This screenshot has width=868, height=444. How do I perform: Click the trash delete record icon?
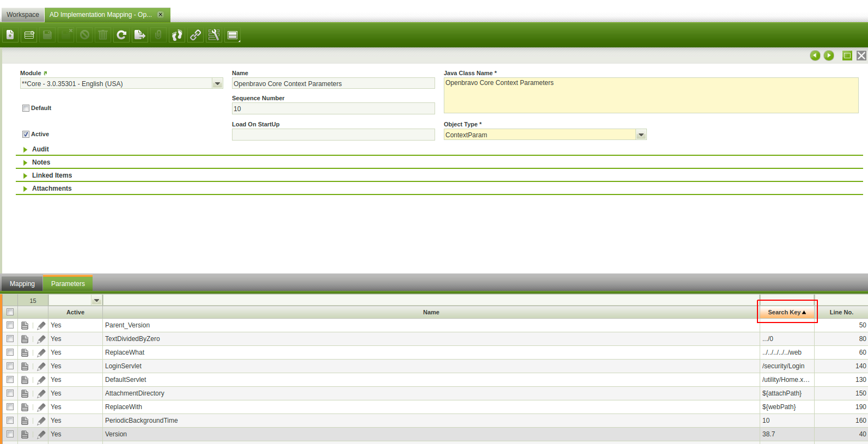(x=103, y=35)
